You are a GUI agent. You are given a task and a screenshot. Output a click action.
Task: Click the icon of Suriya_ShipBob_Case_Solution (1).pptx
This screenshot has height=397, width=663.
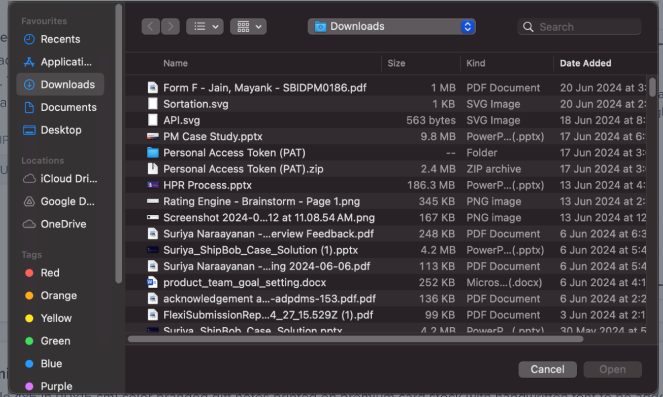click(153, 250)
